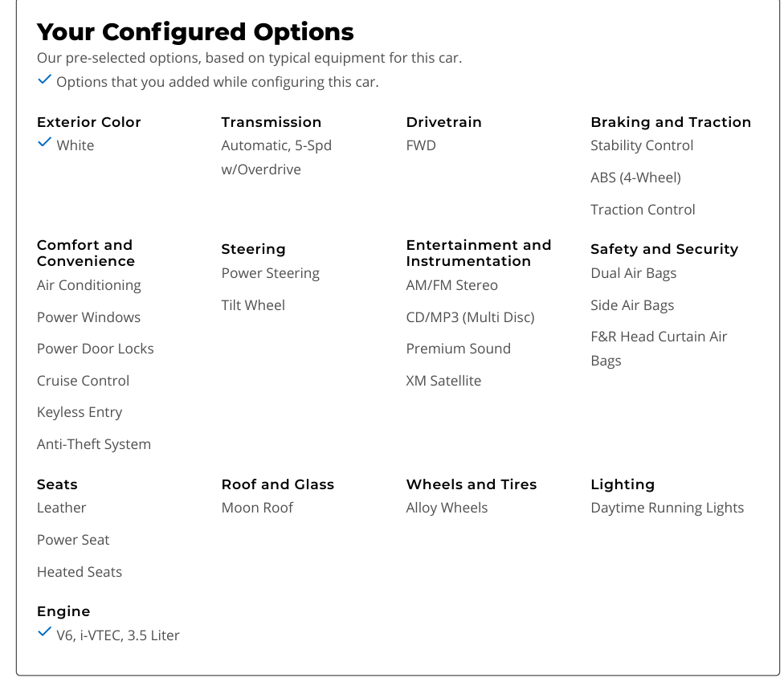Viewport: 784px width, 682px height.
Task: Click the FWD drivetrain option
Action: tap(421, 145)
